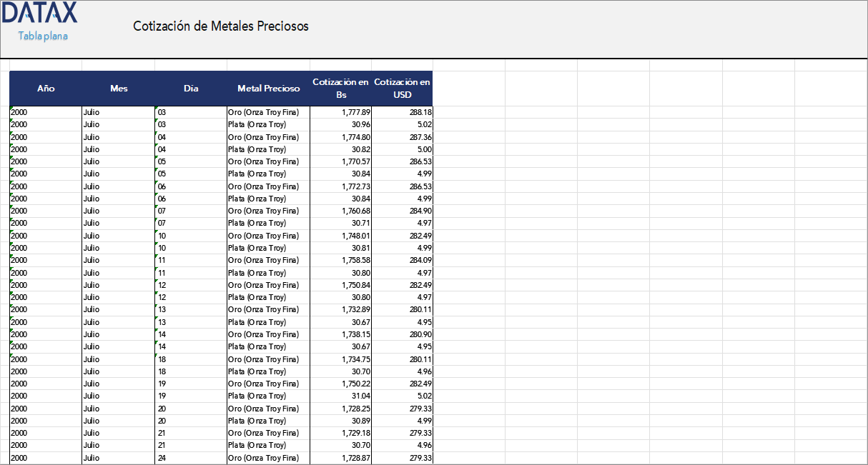Screen dimensions: 868x465
Task: Select the Cotización en USD header
Action: [x=402, y=89]
